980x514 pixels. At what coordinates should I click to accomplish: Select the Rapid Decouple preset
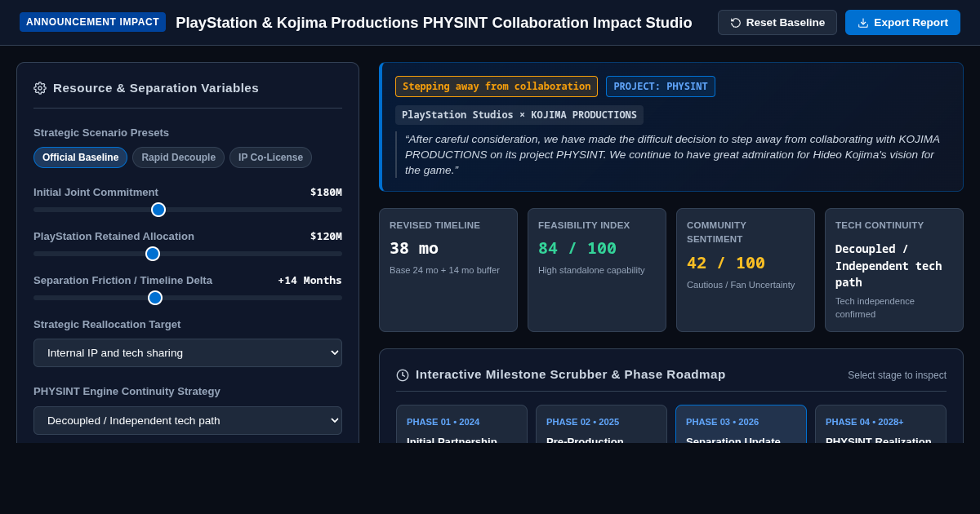click(x=178, y=157)
